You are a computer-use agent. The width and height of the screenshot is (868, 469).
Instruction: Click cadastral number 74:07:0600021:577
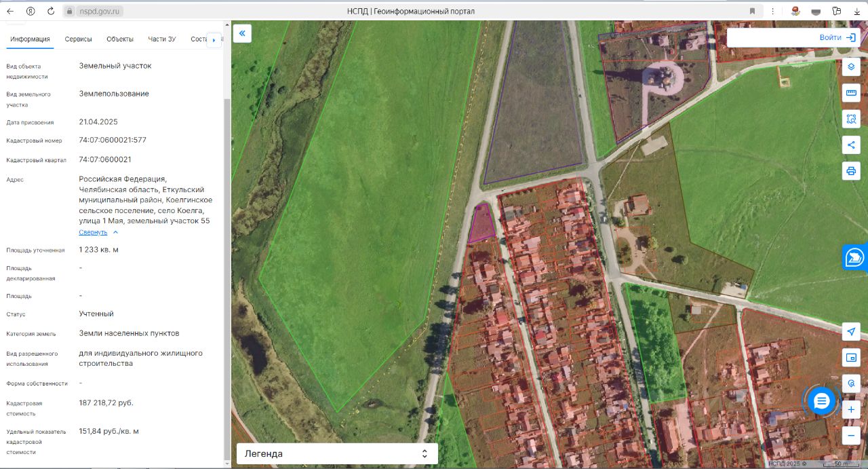[113, 140]
